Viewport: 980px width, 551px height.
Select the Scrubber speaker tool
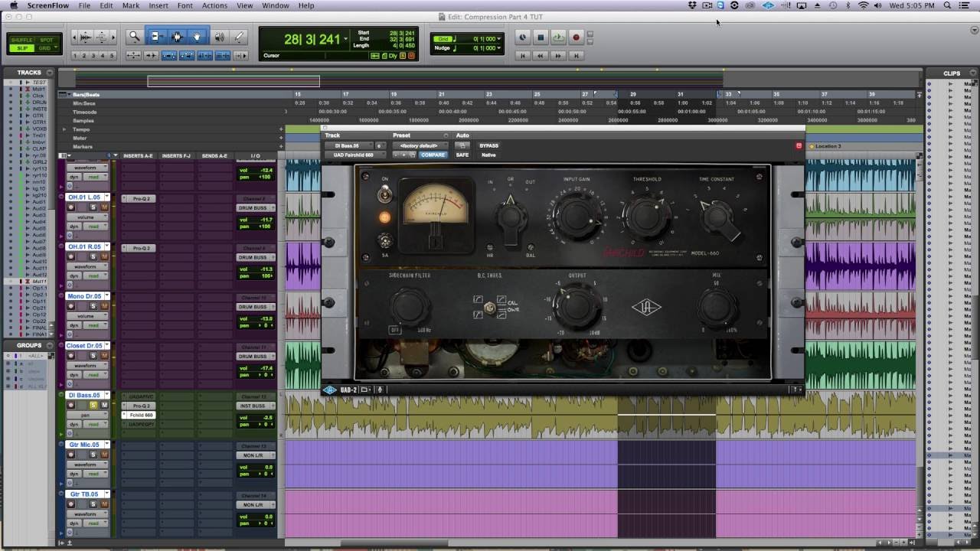coord(220,37)
